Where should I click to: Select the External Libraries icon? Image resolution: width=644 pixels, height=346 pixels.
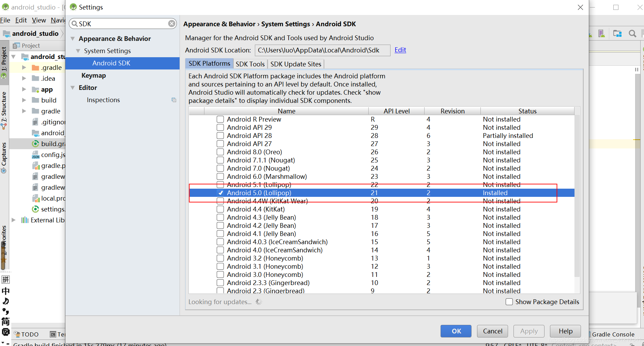(x=25, y=220)
